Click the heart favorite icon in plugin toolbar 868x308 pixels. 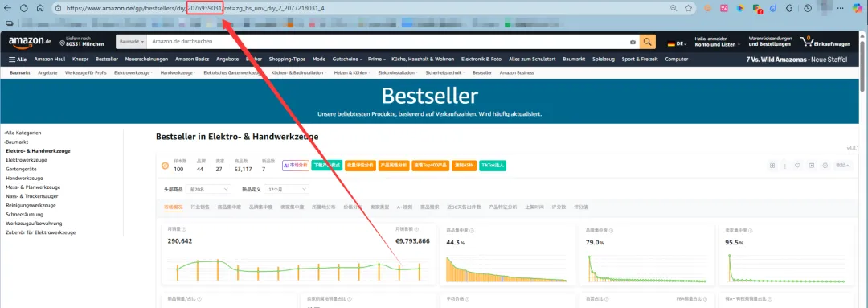798,166
